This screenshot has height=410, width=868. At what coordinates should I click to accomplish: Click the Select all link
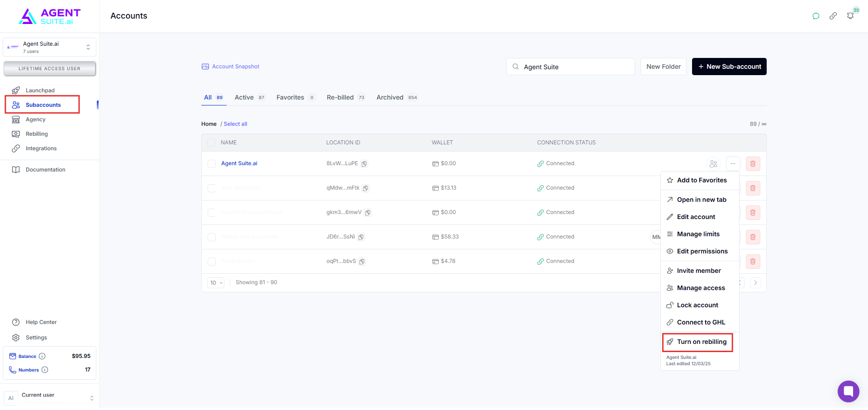[235, 124]
